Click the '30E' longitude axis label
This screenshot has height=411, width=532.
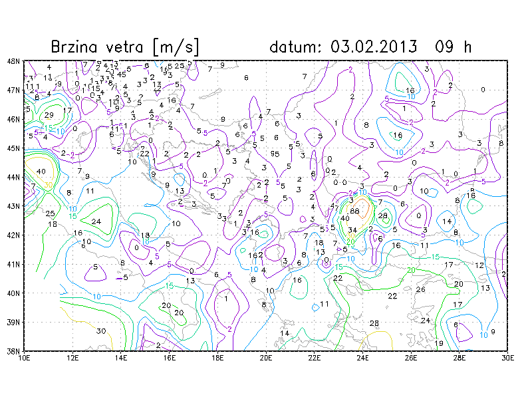pyautogui.click(x=507, y=358)
